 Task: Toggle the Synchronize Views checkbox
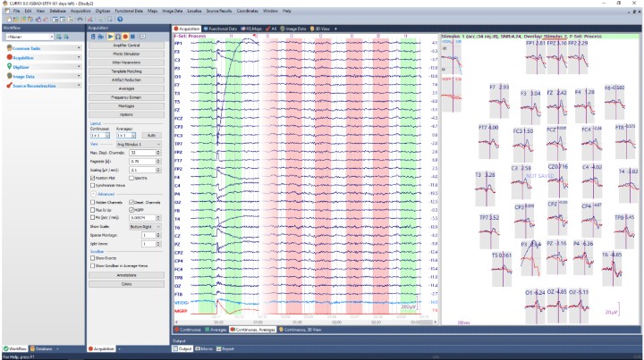92,185
